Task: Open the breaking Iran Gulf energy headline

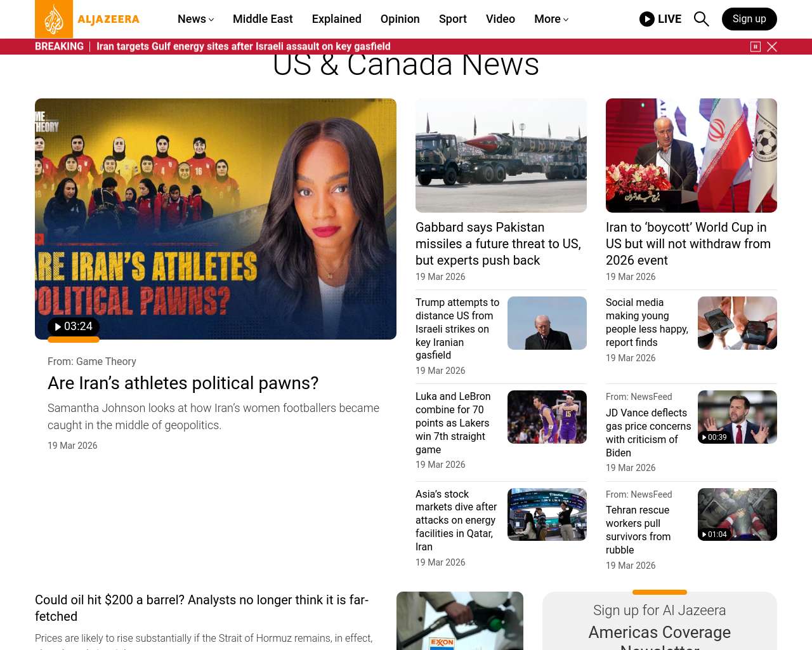Action: [244, 46]
